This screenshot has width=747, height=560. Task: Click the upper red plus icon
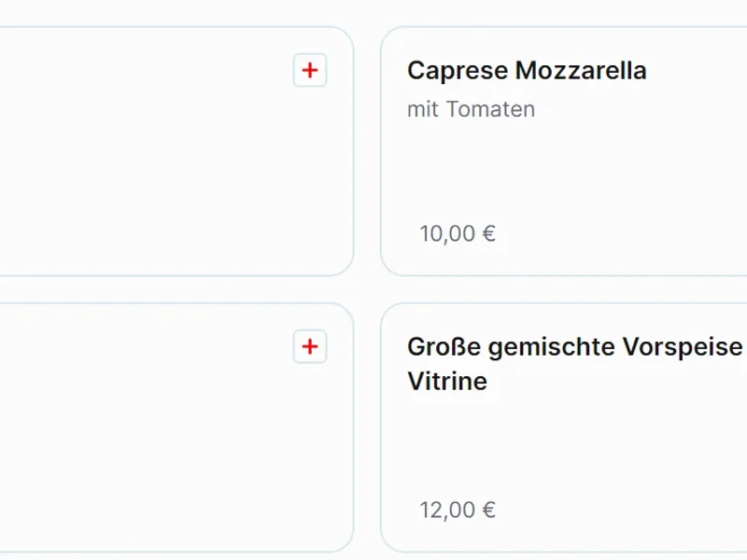(x=310, y=70)
